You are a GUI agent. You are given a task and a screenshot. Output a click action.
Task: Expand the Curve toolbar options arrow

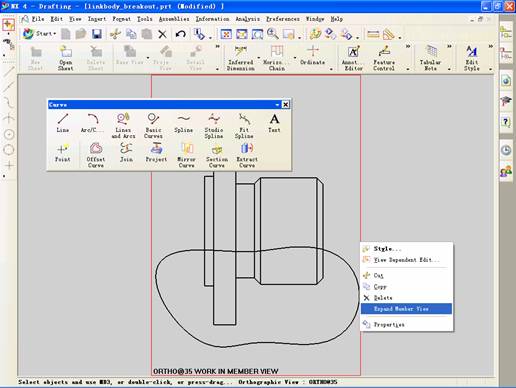[x=277, y=105]
